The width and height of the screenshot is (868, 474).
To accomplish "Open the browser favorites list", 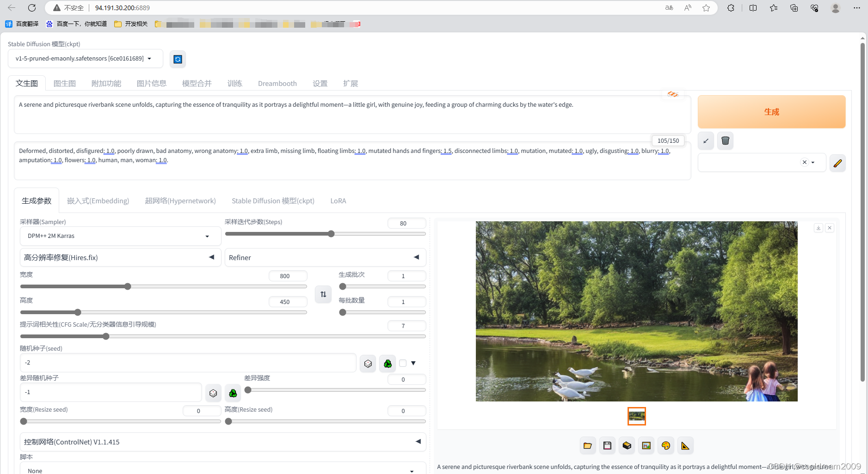I will [x=774, y=8].
